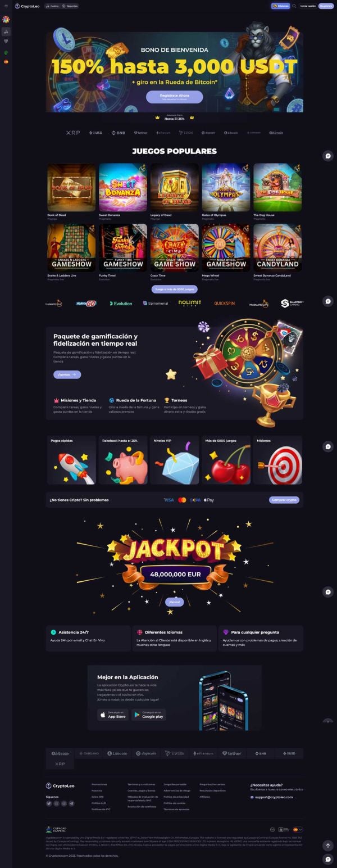This screenshot has height=868, width=337.
Task: Open the language flag selector in the footer
Action: pyautogui.click(x=297, y=829)
